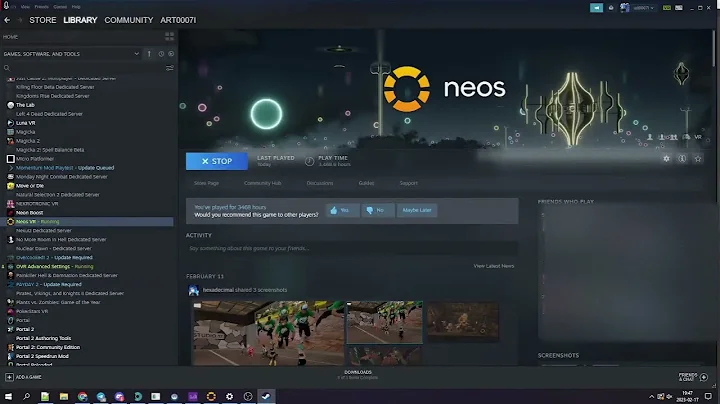
Task: Select Luna VR in the game list
Action: point(26,123)
